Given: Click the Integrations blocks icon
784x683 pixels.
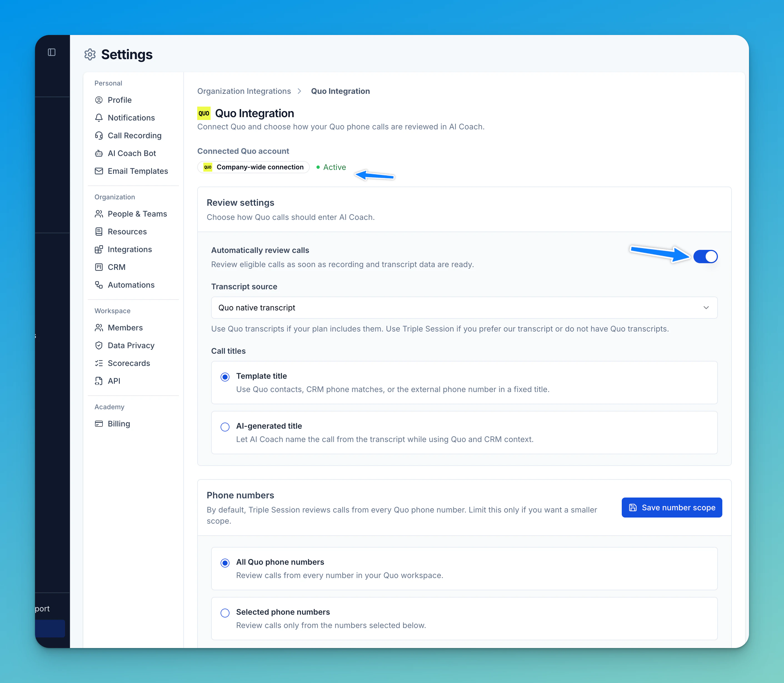Looking at the screenshot, I should point(99,249).
